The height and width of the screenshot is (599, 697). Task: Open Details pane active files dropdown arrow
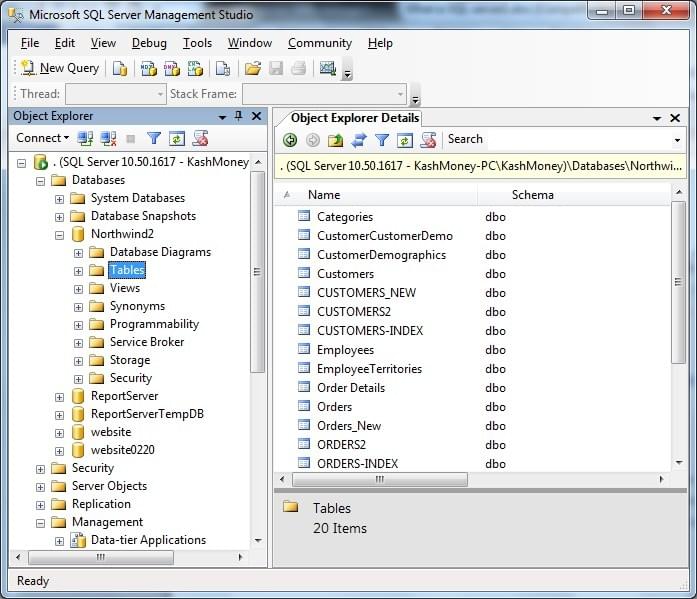657,118
